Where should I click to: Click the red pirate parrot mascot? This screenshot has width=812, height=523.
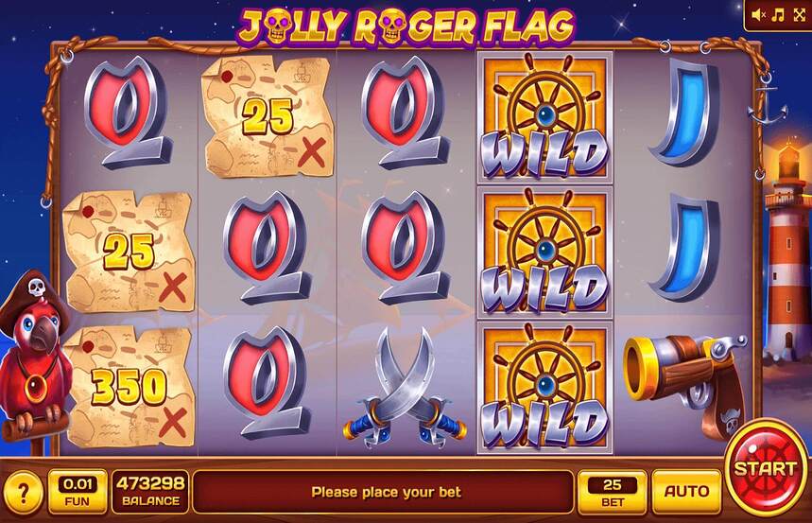pyautogui.click(x=33, y=357)
